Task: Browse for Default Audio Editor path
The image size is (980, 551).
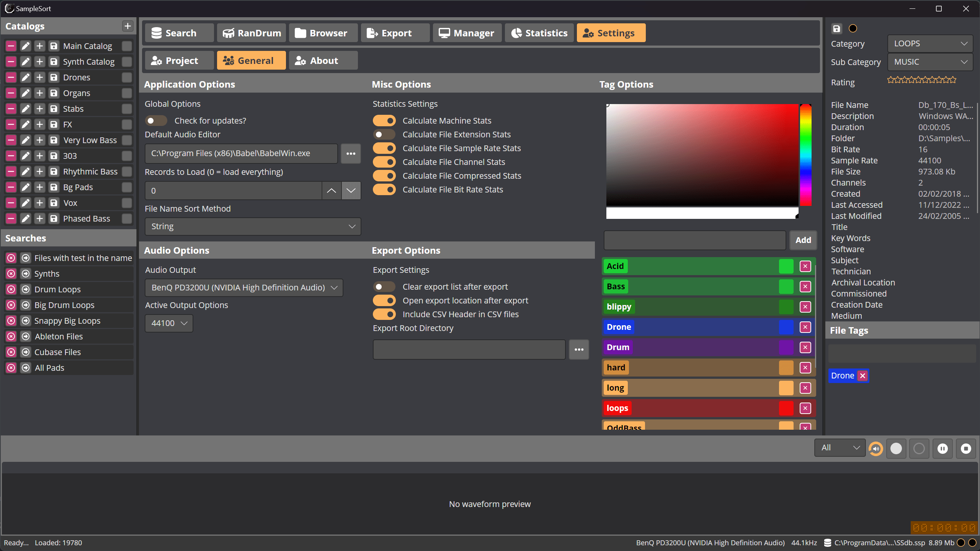Action: pos(351,153)
